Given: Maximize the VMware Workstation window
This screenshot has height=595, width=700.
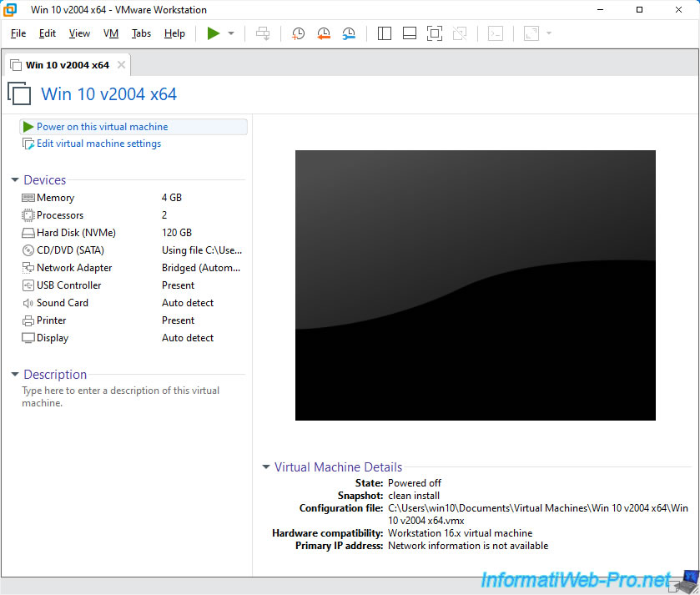Looking at the screenshot, I should [639, 10].
